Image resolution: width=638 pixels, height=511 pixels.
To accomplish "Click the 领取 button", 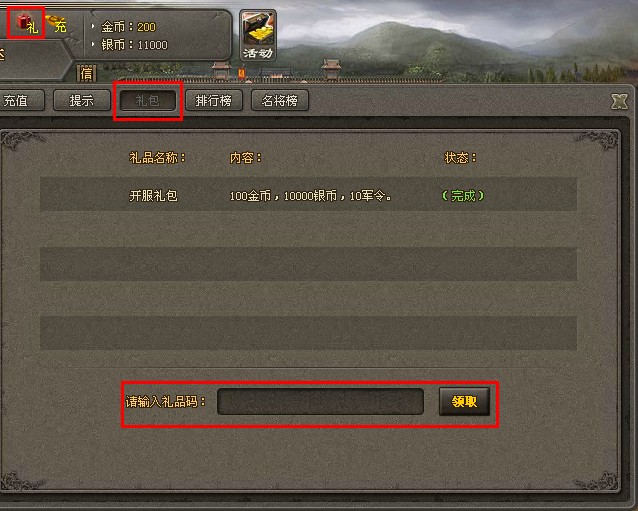I will coord(464,402).
